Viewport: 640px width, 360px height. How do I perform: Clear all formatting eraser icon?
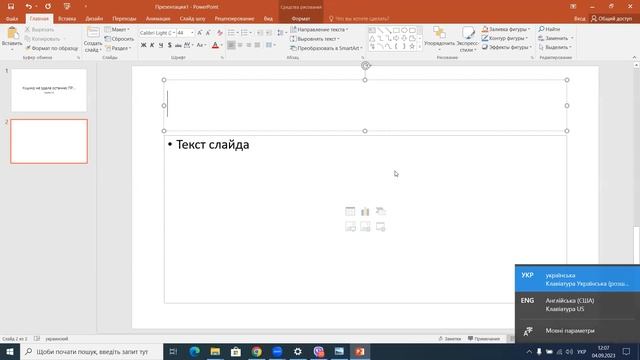pyautogui.click(x=220, y=33)
